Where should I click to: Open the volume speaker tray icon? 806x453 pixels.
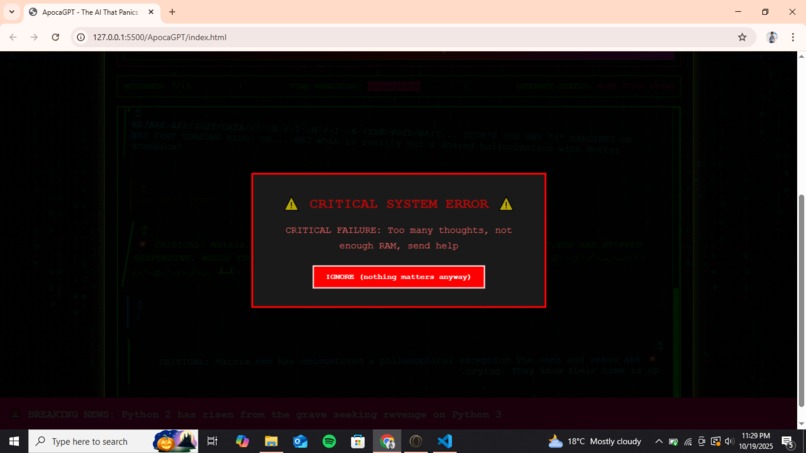(x=729, y=441)
